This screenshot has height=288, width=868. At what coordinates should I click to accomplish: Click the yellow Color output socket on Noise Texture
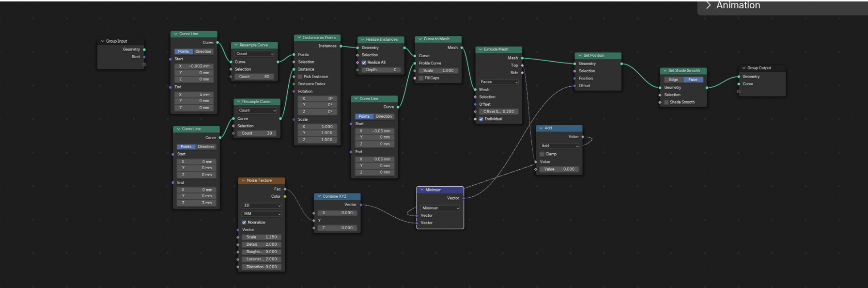coord(285,196)
